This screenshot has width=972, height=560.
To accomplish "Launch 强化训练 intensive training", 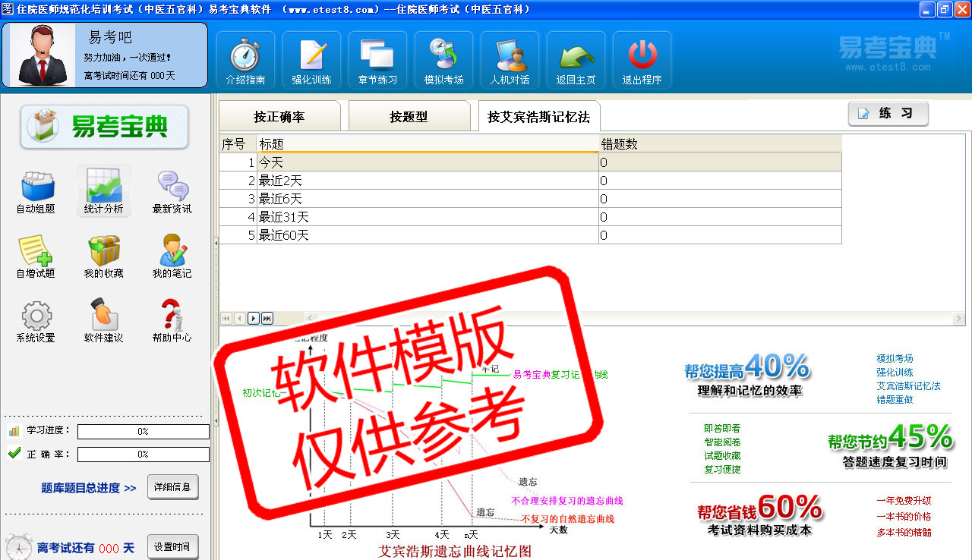I will [311, 60].
